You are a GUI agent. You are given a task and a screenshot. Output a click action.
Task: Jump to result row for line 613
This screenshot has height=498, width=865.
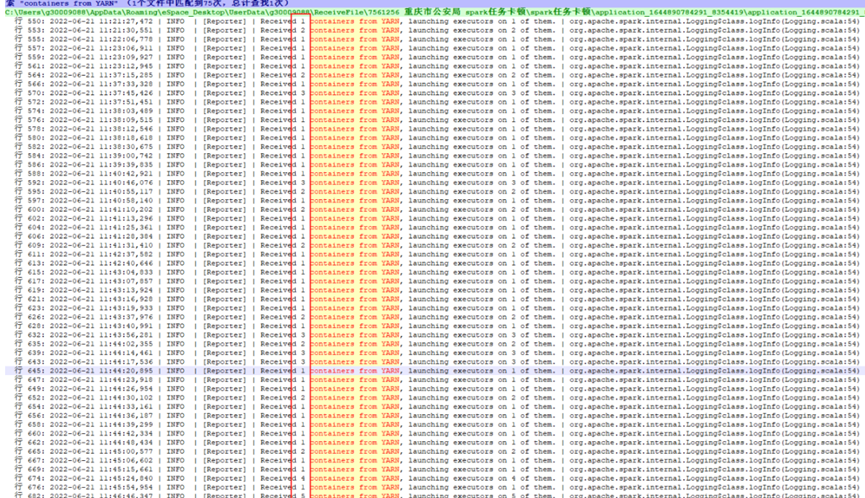point(435,263)
